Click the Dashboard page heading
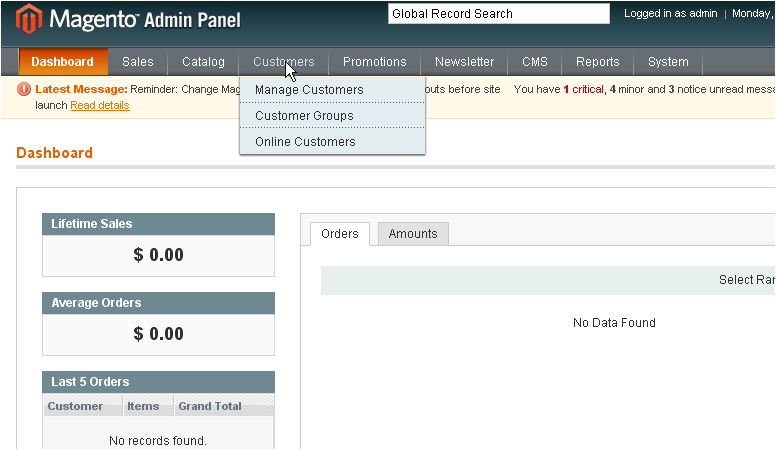 [x=54, y=152]
